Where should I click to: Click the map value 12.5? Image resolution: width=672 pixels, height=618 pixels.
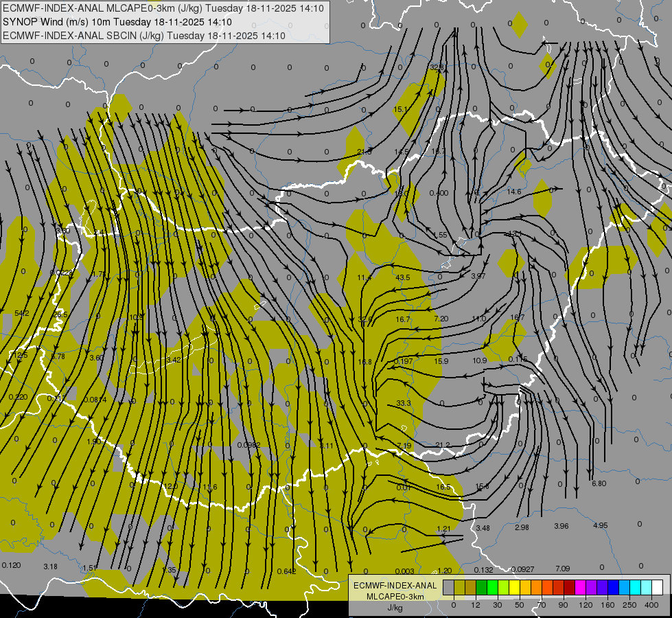point(20,355)
